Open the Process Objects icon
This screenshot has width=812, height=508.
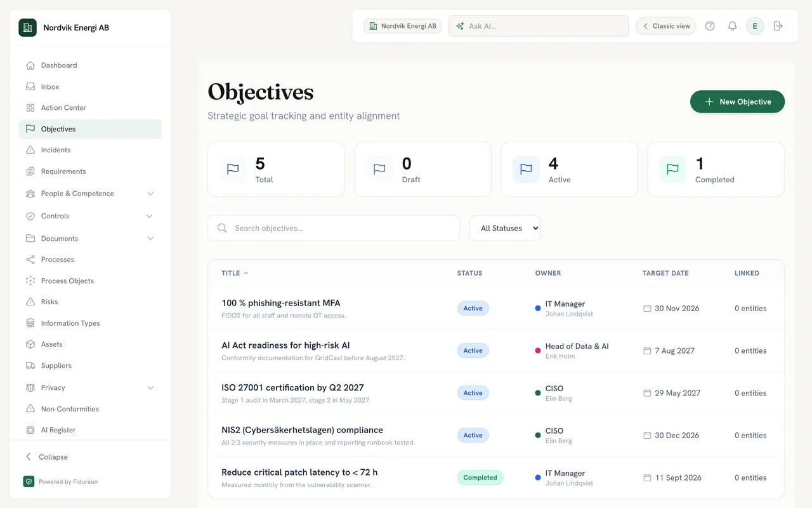tap(30, 281)
